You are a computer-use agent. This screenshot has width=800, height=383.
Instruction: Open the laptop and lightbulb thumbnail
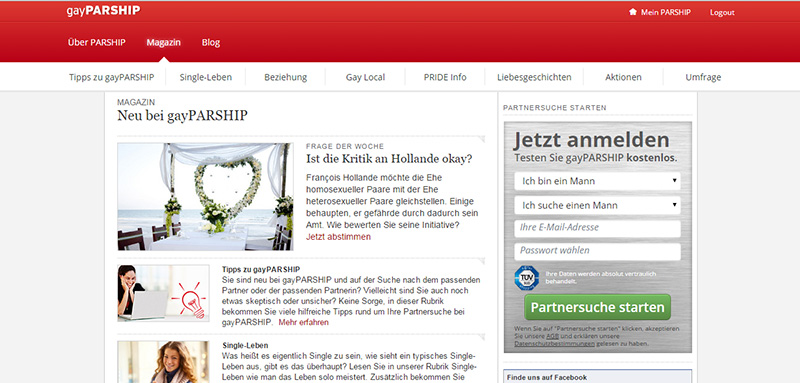click(x=163, y=293)
